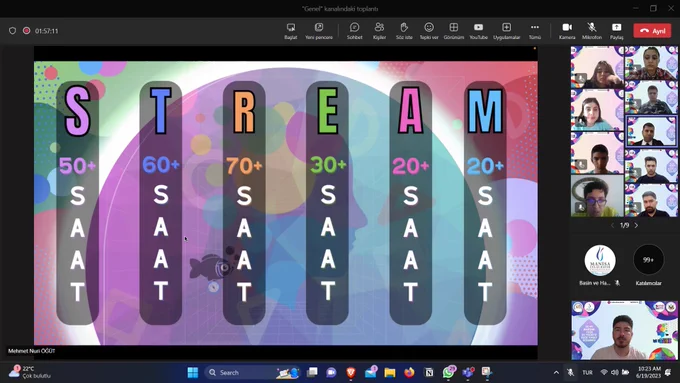Open the Wi-Fi network tray icon
The width and height of the screenshot is (680, 383).
point(604,372)
